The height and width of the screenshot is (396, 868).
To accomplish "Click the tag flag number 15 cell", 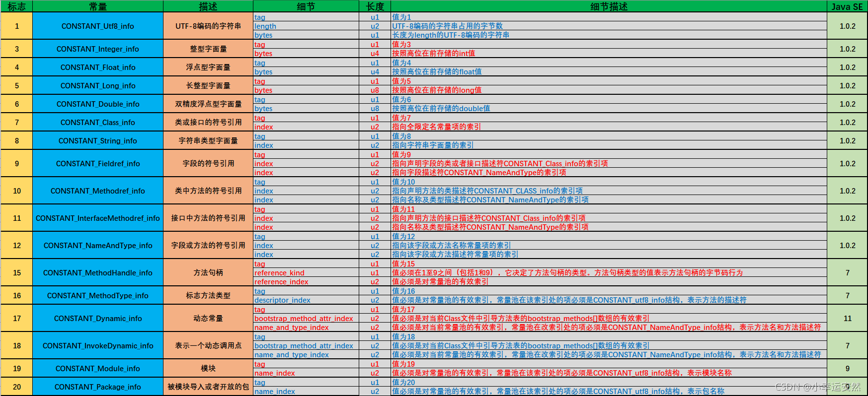I will point(16,272).
